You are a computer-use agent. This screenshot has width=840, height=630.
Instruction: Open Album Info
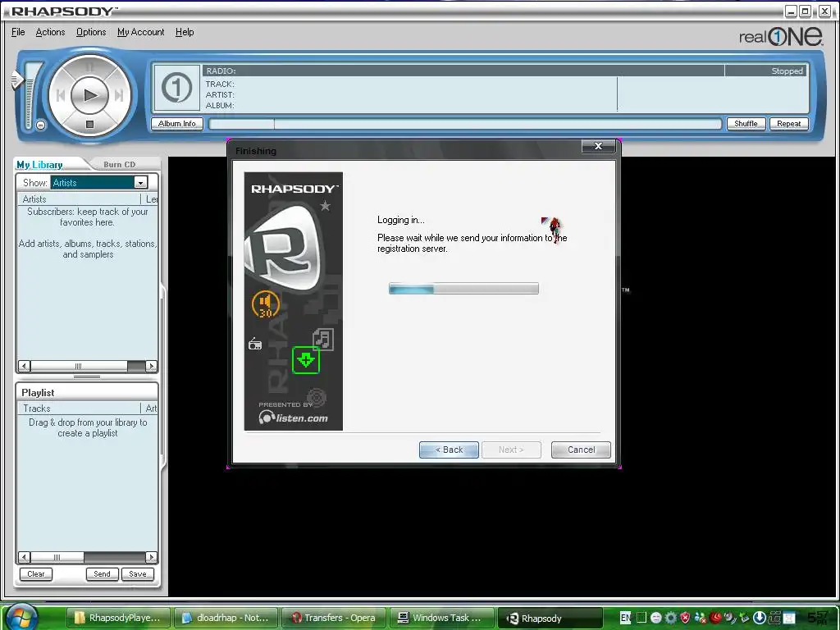[x=177, y=124]
